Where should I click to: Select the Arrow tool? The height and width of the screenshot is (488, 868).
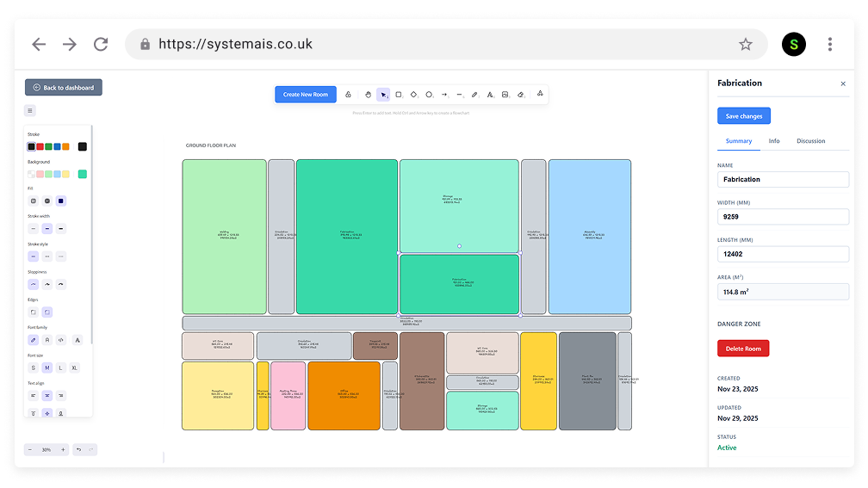pos(444,95)
